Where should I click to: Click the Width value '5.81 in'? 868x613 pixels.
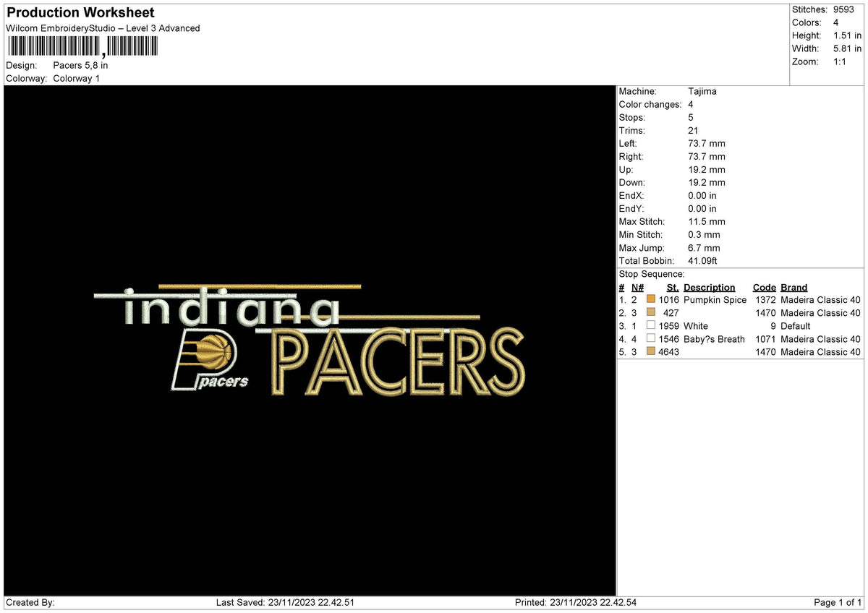(847, 48)
